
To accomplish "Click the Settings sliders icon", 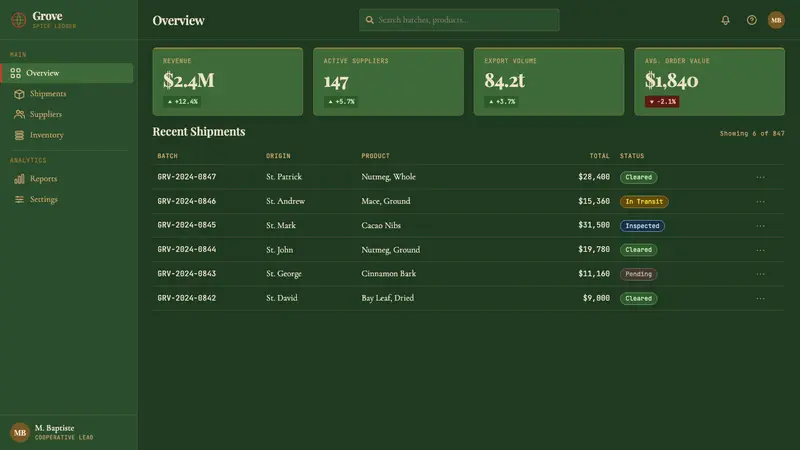I will [x=19, y=199].
